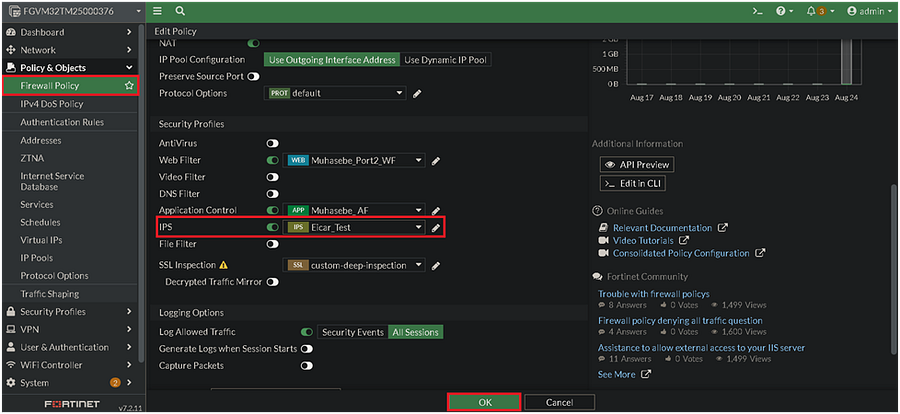Enable the AntiVirus toggle
The height and width of the screenshot is (414, 900).
[x=273, y=144]
